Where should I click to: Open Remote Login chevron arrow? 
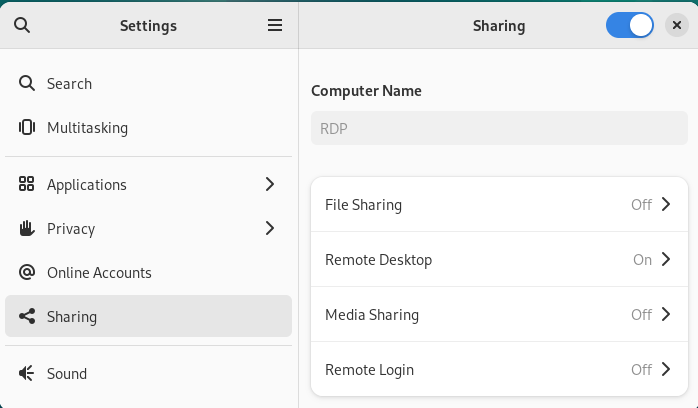coord(666,369)
